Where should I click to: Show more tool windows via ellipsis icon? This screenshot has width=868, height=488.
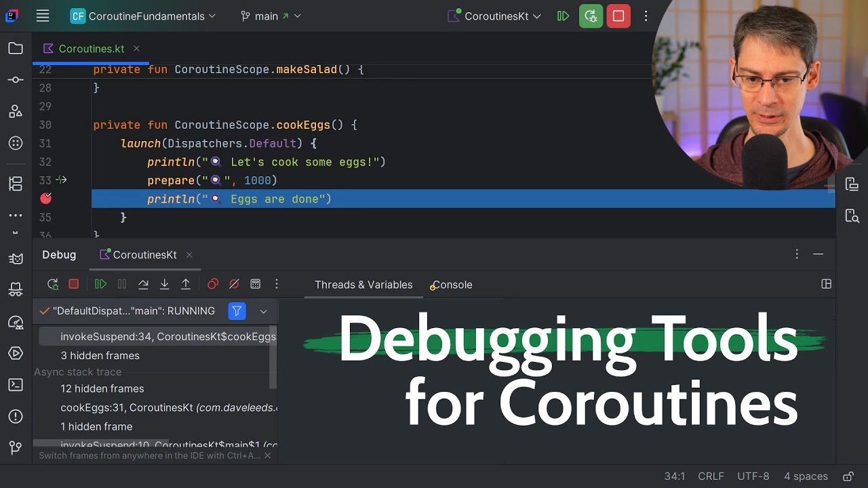click(15, 216)
